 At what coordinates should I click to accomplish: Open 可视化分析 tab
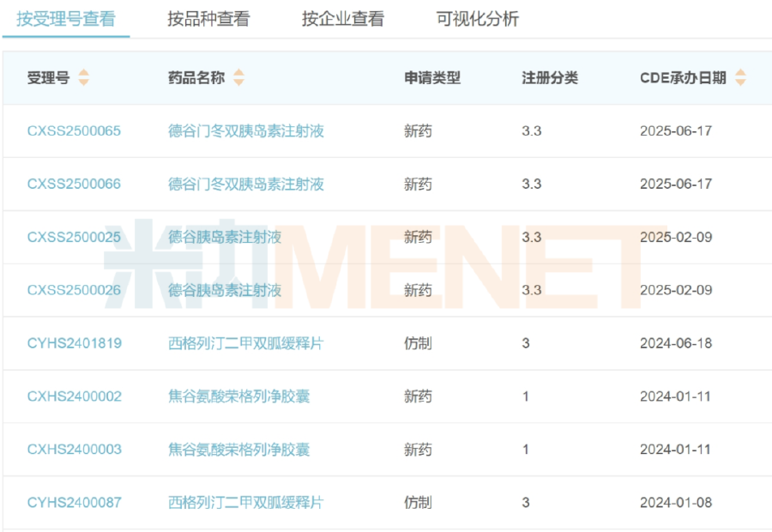point(478,19)
